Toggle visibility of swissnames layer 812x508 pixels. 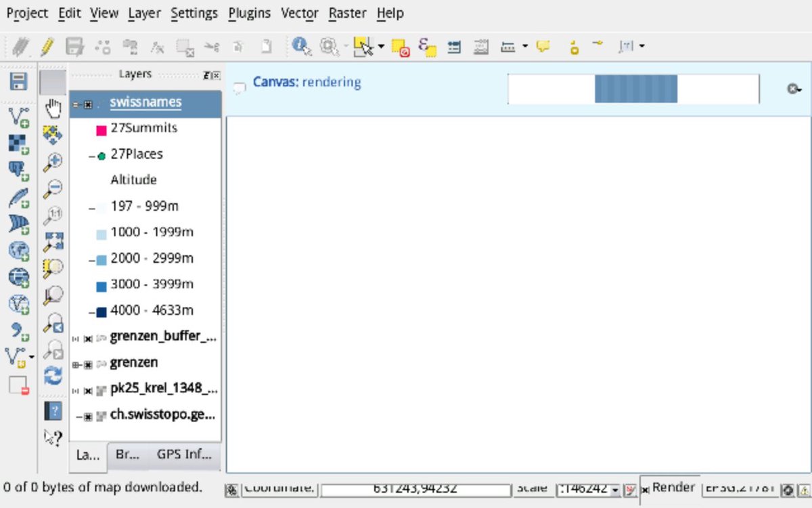88,104
